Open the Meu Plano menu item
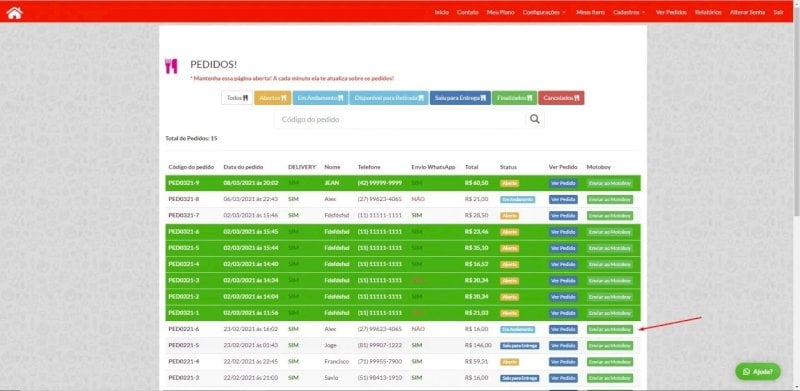The image size is (800, 391). point(501,12)
